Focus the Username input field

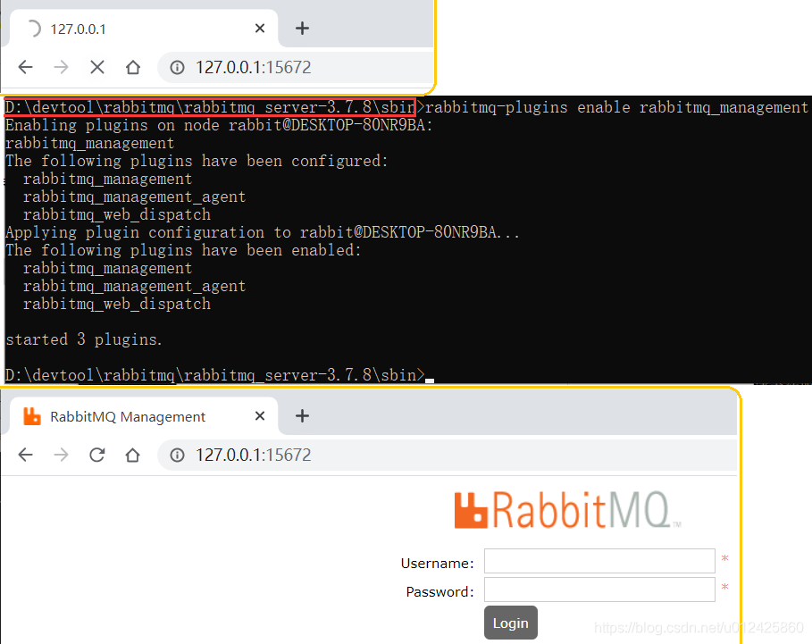[x=599, y=561]
